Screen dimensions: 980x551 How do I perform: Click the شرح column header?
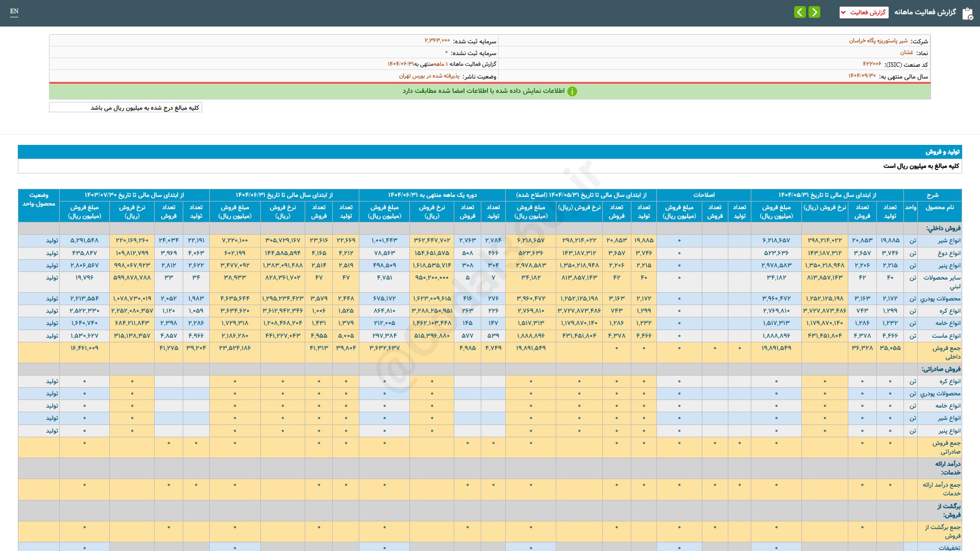coord(932,195)
